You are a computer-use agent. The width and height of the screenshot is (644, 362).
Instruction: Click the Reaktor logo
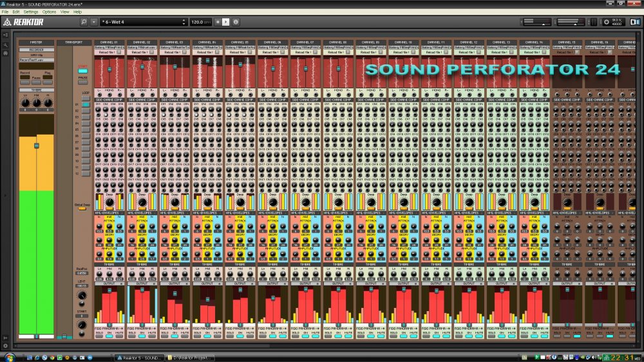tap(23, 22)
